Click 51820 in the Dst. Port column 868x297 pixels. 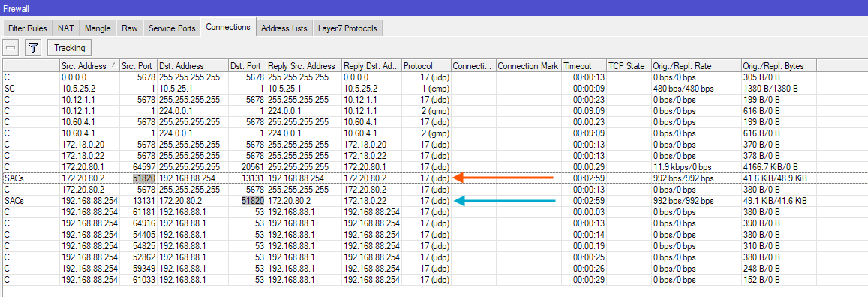252,201
